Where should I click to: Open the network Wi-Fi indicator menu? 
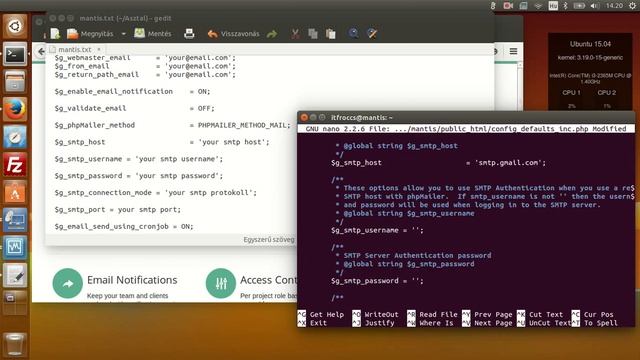[x=538, y=6]
